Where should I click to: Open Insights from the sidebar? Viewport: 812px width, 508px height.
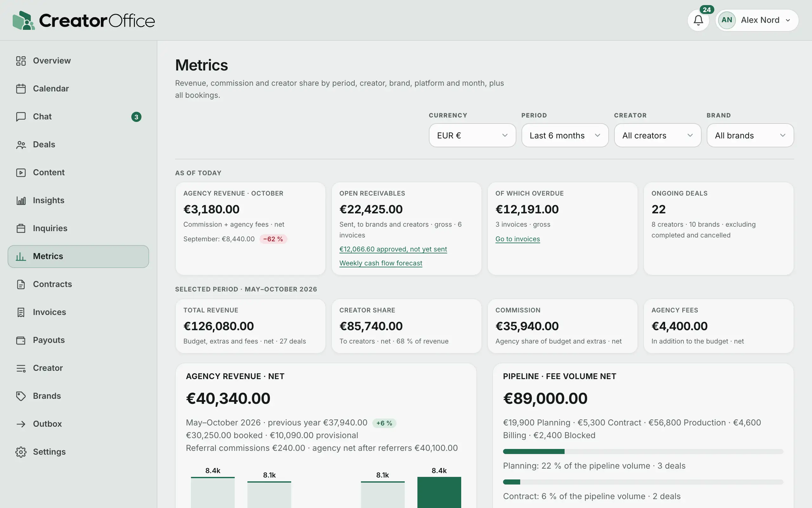(78, 201)
